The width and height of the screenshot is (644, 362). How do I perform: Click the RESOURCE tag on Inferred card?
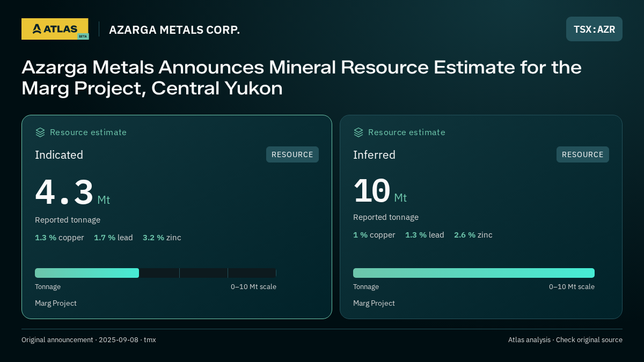point(583,154)
